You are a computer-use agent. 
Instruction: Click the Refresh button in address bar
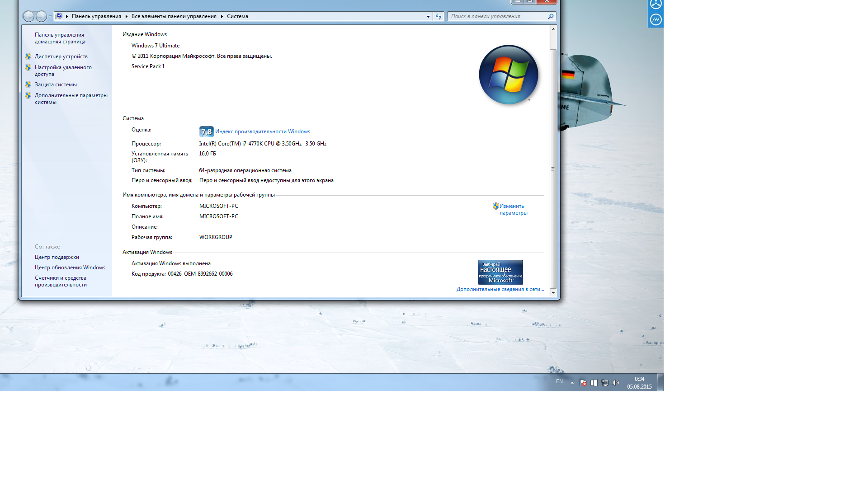[439, 16]
